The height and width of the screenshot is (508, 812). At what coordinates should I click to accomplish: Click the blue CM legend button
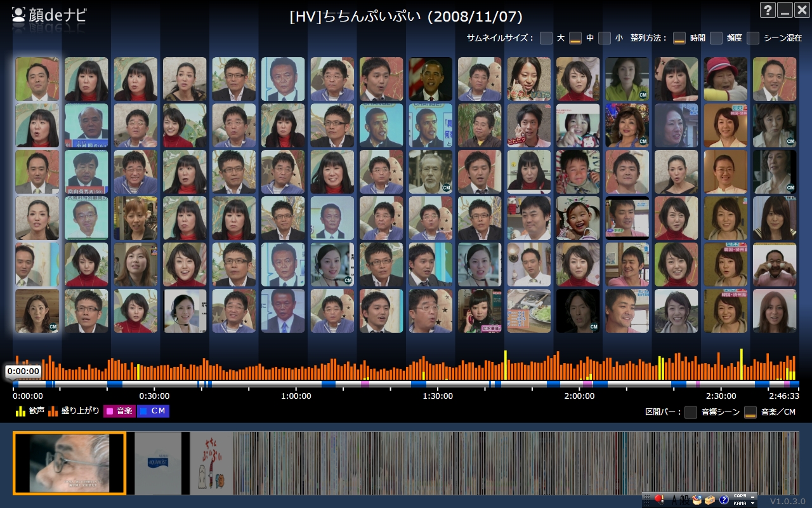(x=153, y=411)
